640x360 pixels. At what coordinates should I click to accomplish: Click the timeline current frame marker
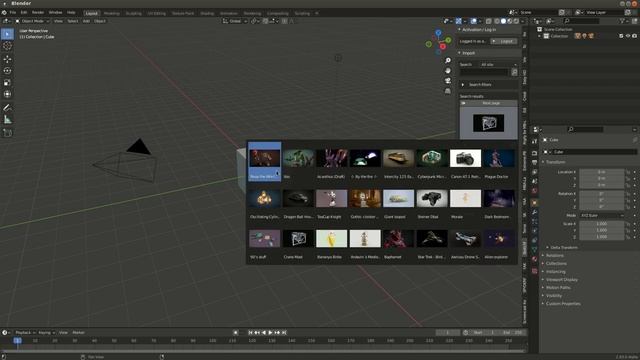(x=17, y=340)
